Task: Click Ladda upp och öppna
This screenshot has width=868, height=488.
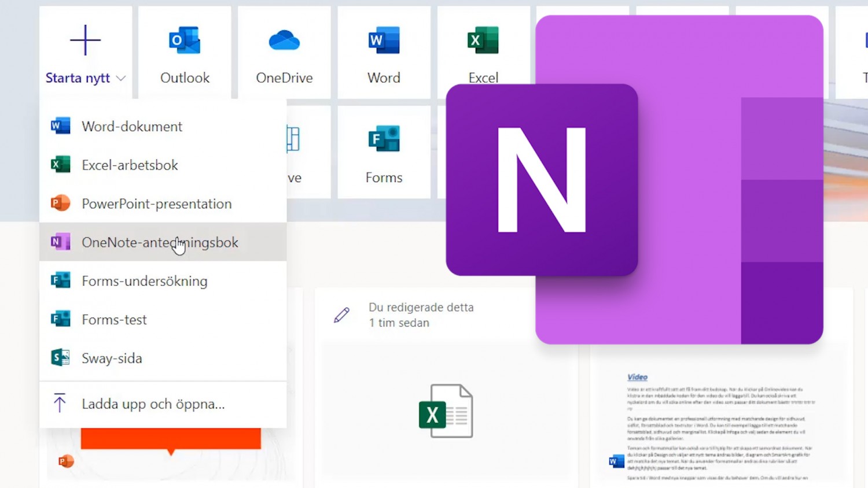Action: [153, 404]
